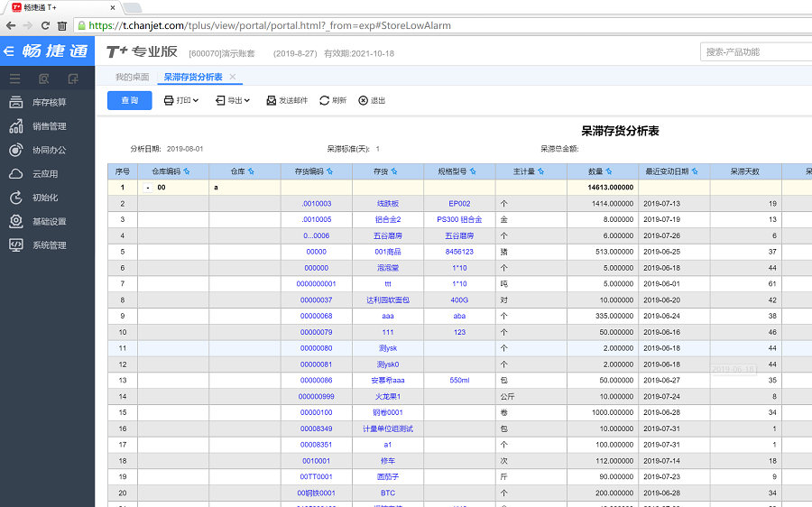Open the 云应用 cloud apps module

click(44, 174)
